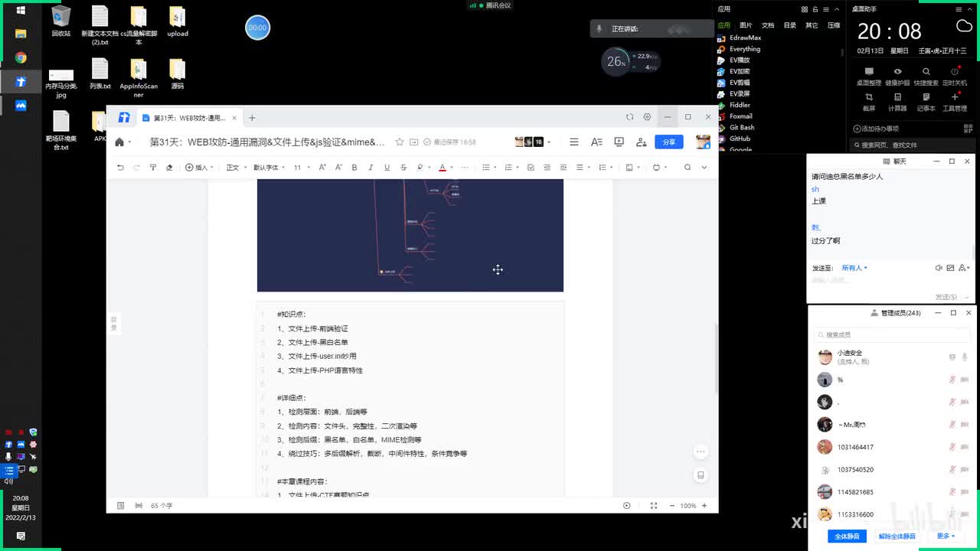
Task: Open a new tab with plus icon
Action: tap(252, 118)
